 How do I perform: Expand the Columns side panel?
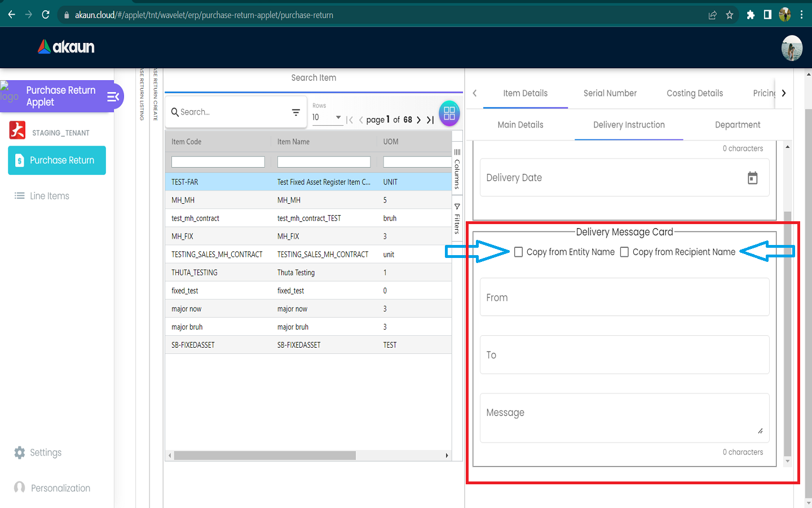(x=457, y=168)
